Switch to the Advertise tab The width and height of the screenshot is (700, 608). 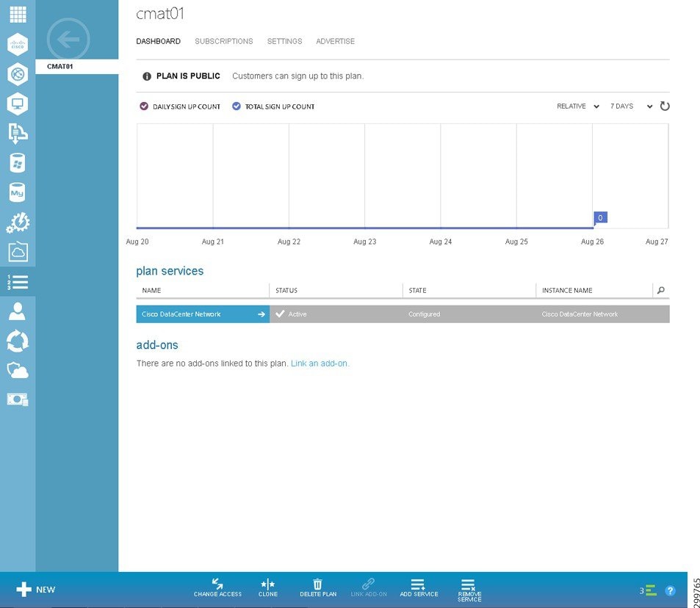click(x=335, y=41)
